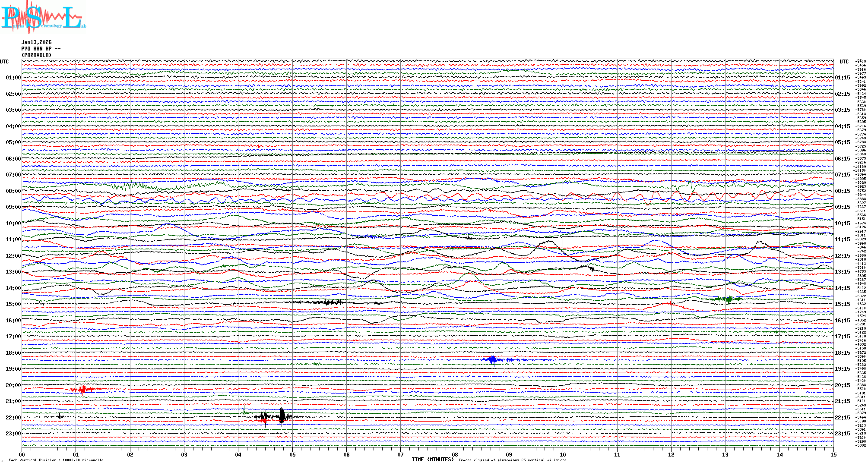This screenshot has height=466, width=868.
Task: Click the traces clipped footer note
Action: pyautogui.click(x=512, y=460)
